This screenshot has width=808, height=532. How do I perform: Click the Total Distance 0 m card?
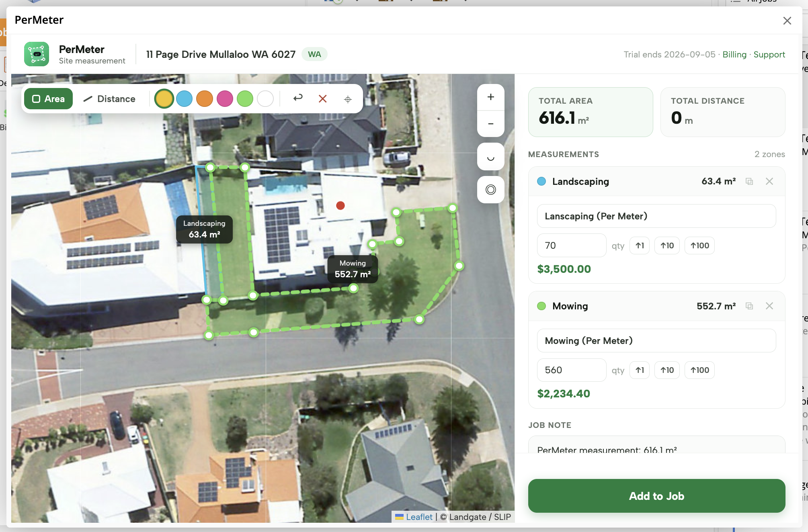723,112
